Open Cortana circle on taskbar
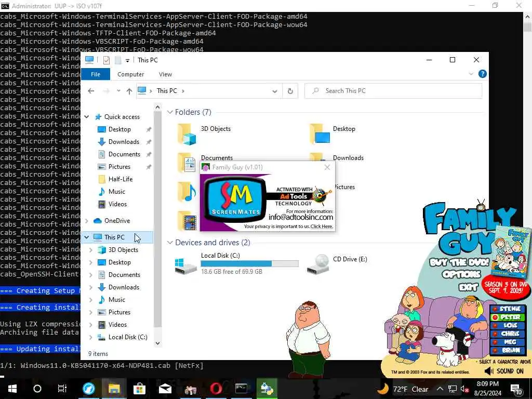The height and width of the screenshot is (399, 532). pyautogui.click(x=37, y=389)
